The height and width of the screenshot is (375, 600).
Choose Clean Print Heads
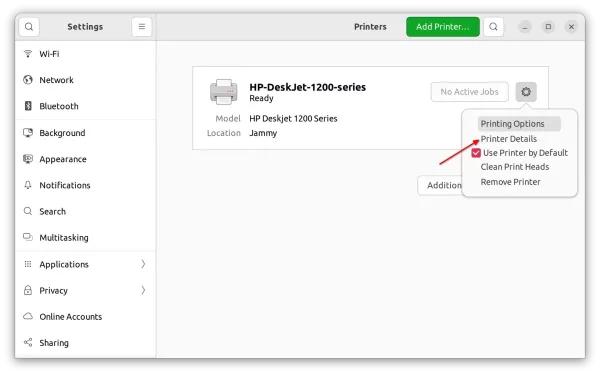[515, 167]
